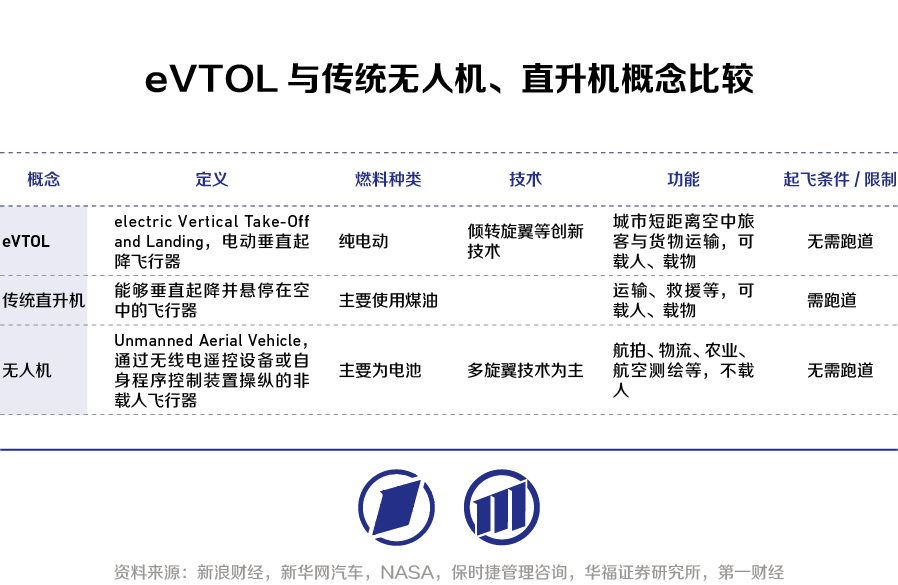Click the Unmanned Aerial Vehicle definition cell
The image size is (898, 585).
tap(212, 370)
